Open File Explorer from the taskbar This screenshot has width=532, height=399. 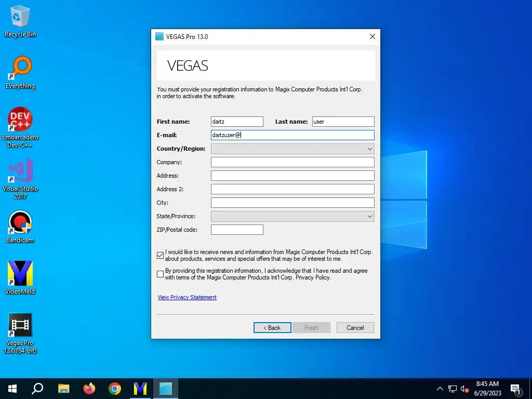click(x=63, y=389)
